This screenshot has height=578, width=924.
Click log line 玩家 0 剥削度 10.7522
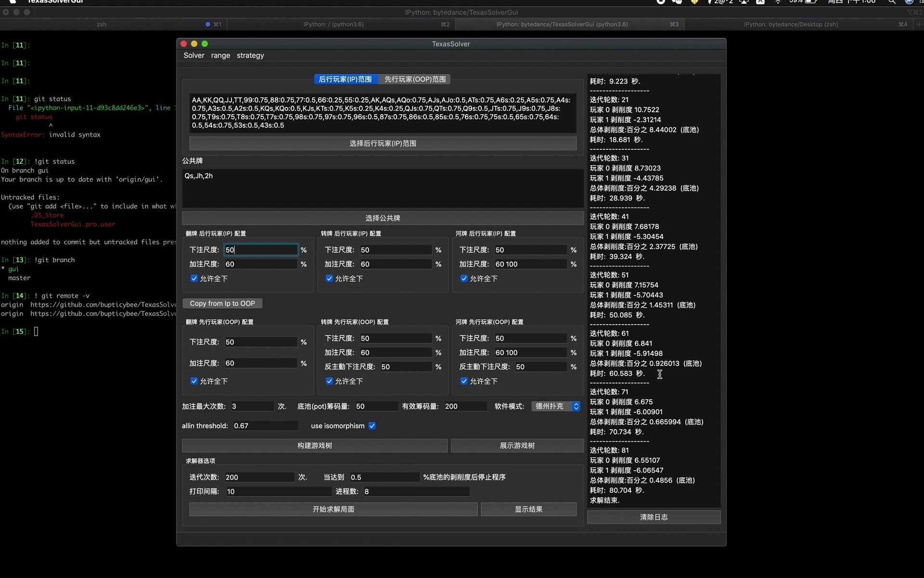click(625, 110)
